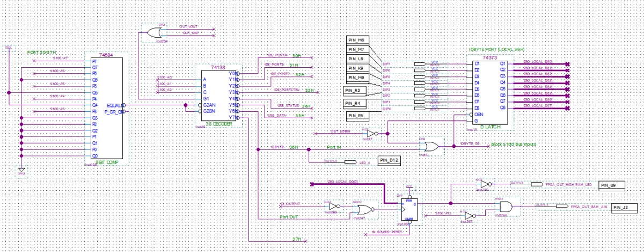Screen dimensions: 644x252
Task: Click the 'Port IN' comment text
Action: 334,146
